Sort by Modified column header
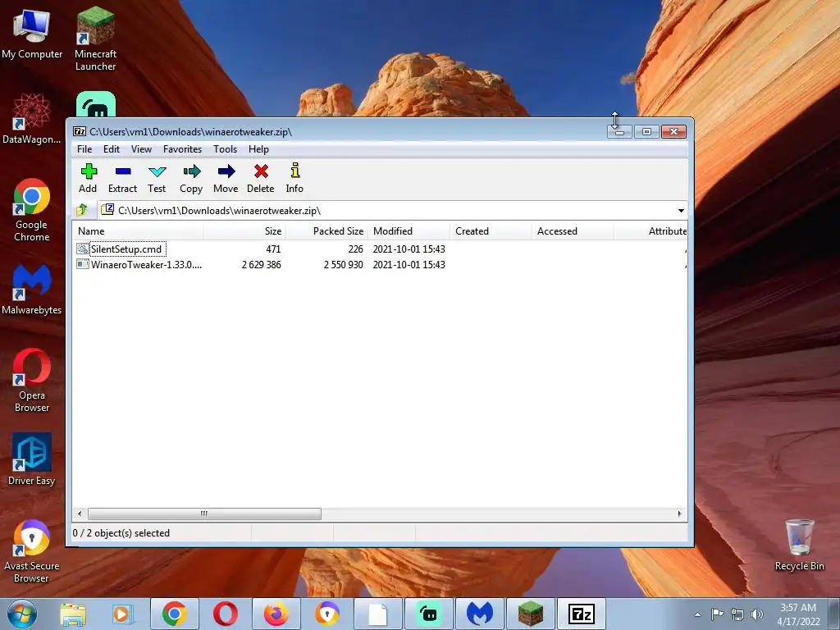This screenshot has width=840, height=630. pos(409,231)
